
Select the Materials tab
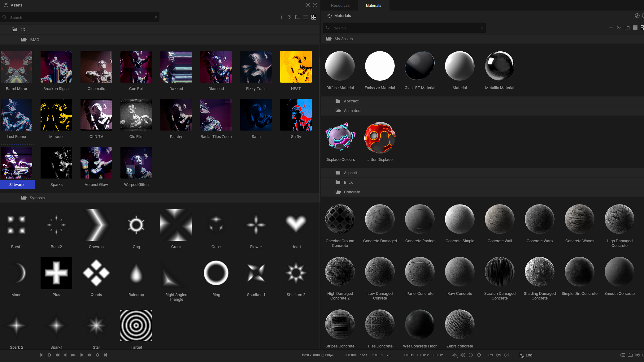[373, 6]
